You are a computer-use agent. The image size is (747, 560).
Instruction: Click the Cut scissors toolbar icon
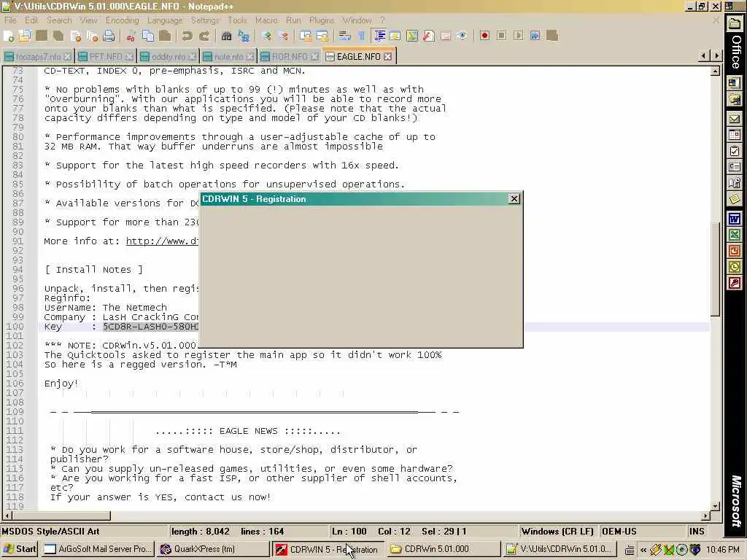pyautogui.click(x=131, y=36)
